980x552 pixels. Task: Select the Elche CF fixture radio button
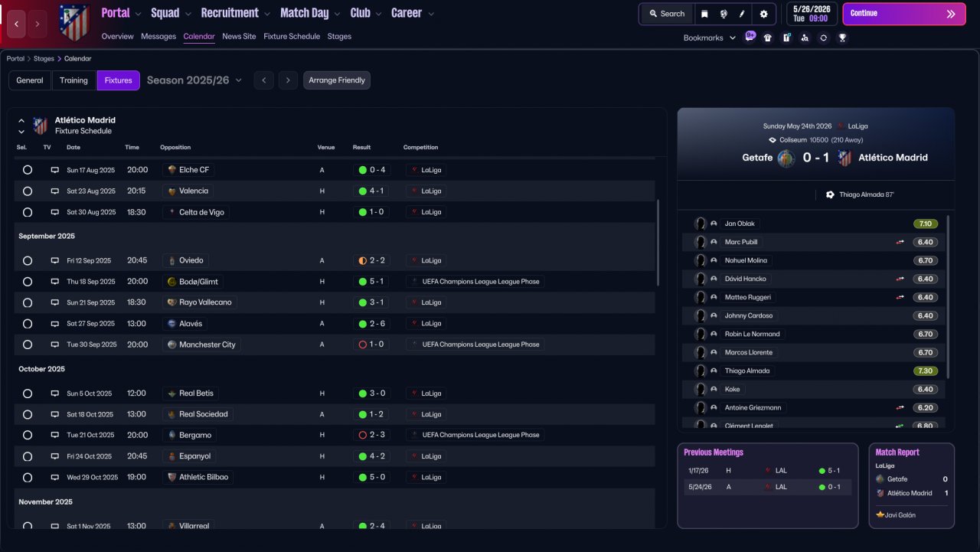(x=28, y=170)
